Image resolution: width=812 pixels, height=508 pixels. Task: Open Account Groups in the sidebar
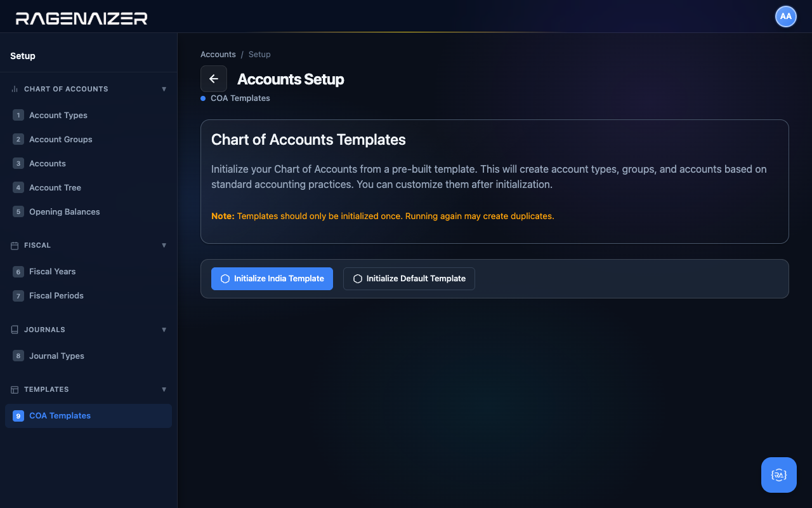pyautogui.click(x=88, y=139)
